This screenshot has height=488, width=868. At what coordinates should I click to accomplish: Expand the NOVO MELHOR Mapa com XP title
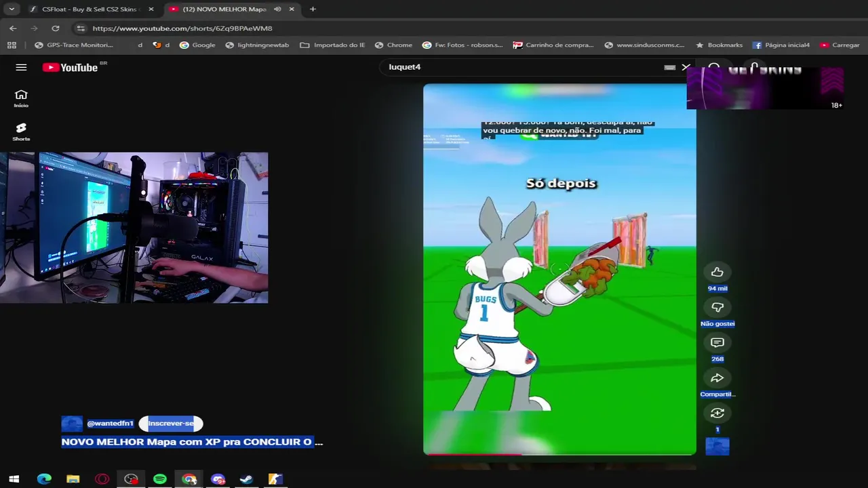(x=192, y=442)
